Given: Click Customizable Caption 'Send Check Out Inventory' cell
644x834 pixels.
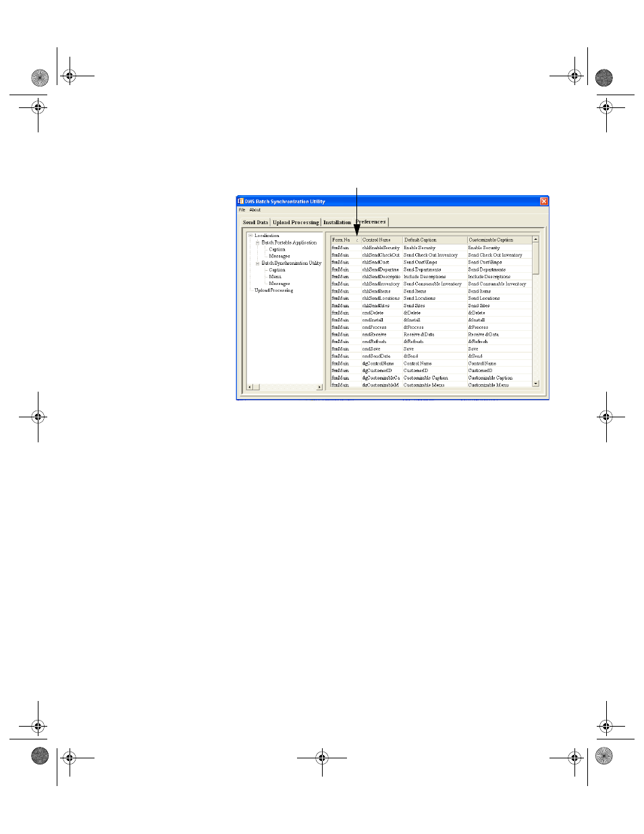Looking at the screenshot, I should tap(500, 255).
